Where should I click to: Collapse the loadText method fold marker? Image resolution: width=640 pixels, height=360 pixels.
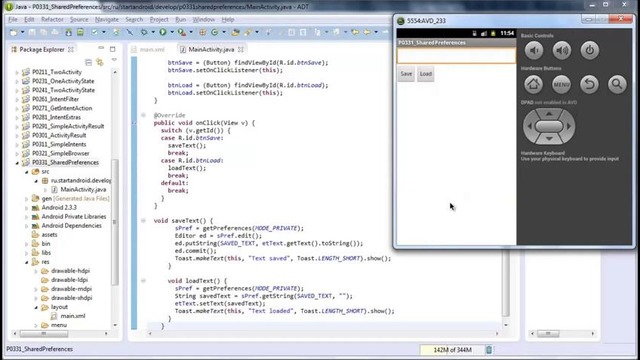click(x=143, y=280)
